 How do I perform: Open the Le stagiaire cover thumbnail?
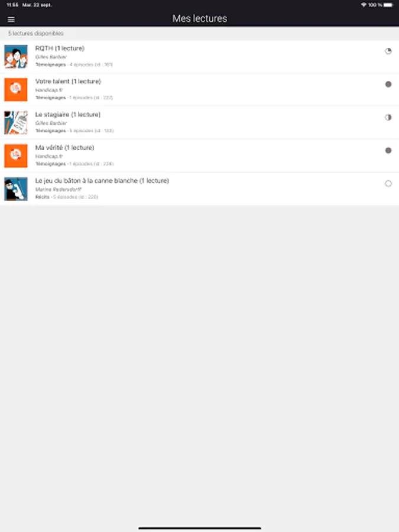coord(15,123)
